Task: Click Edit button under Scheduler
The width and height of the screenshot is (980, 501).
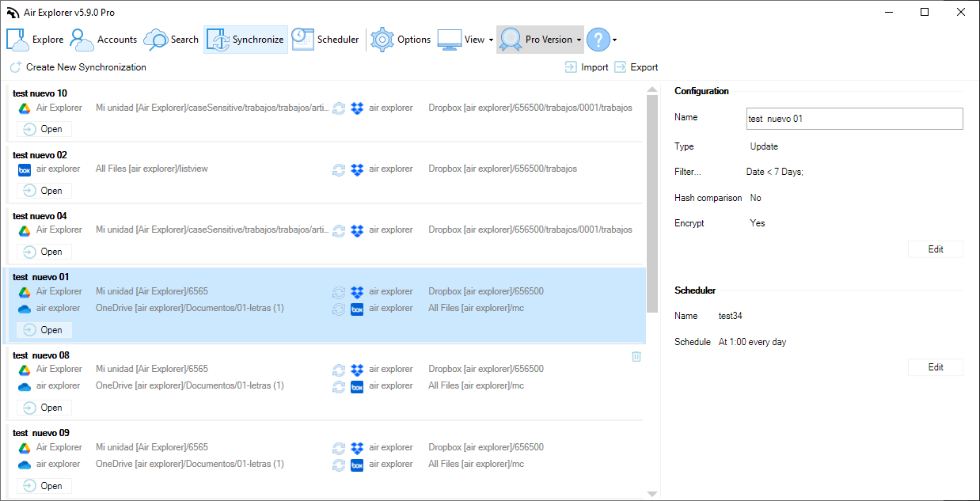Action: pyautogui.click(x=935, y=367)
